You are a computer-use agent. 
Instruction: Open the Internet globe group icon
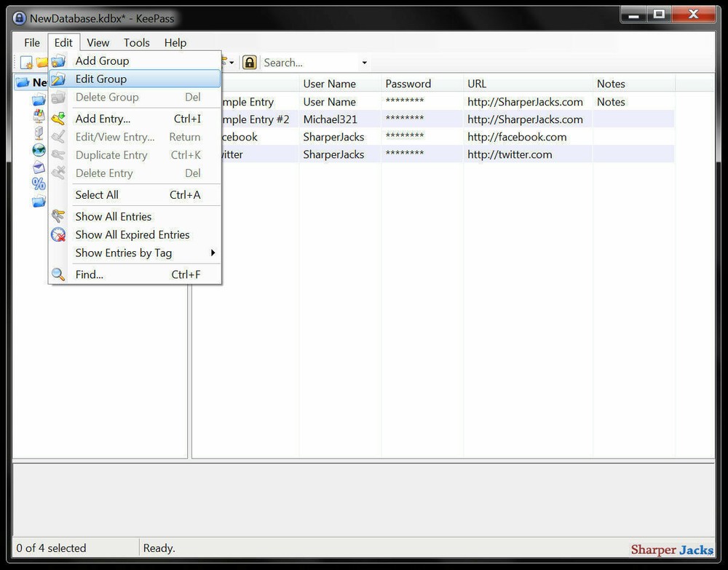point(39,149)
